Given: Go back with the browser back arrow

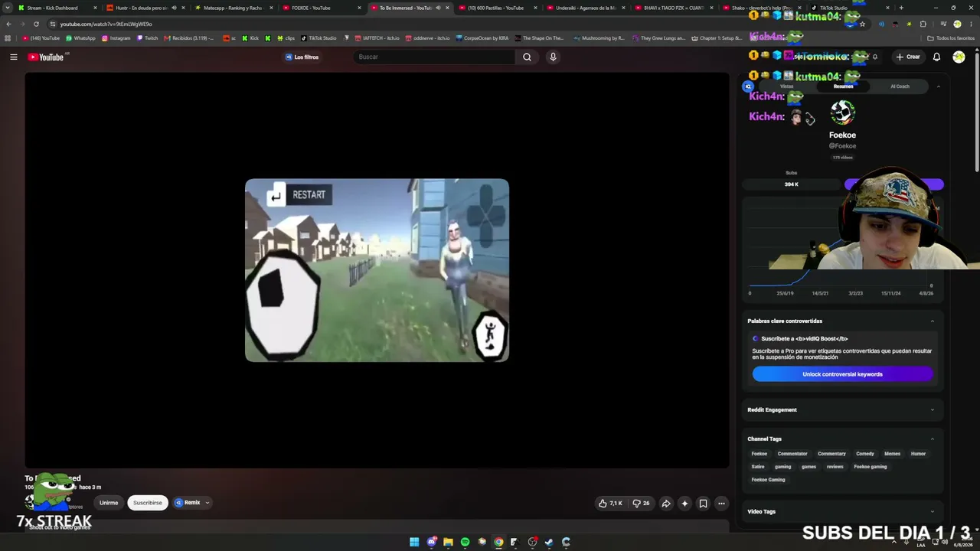Looking at the screenshot, I should (8, 24).
